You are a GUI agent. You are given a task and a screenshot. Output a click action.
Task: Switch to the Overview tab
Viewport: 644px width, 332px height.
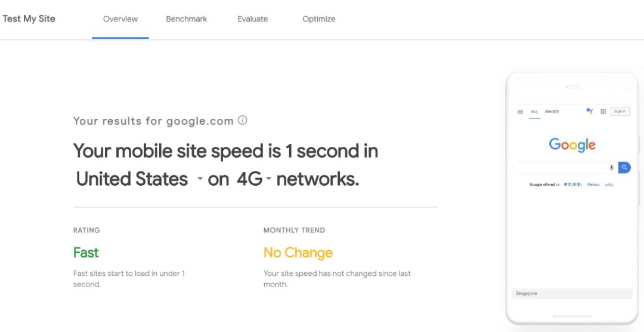point(120,19)
